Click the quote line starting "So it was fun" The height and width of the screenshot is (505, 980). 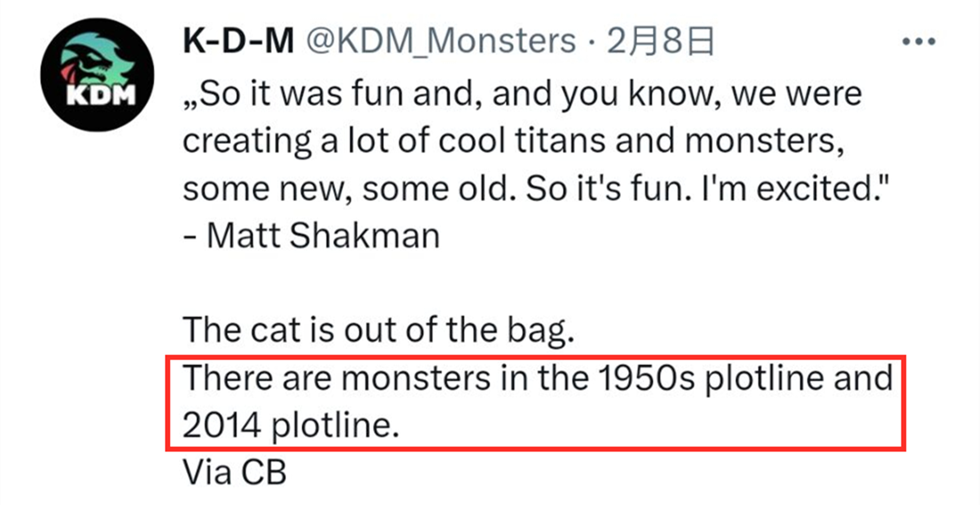click(x=522, y=94)
